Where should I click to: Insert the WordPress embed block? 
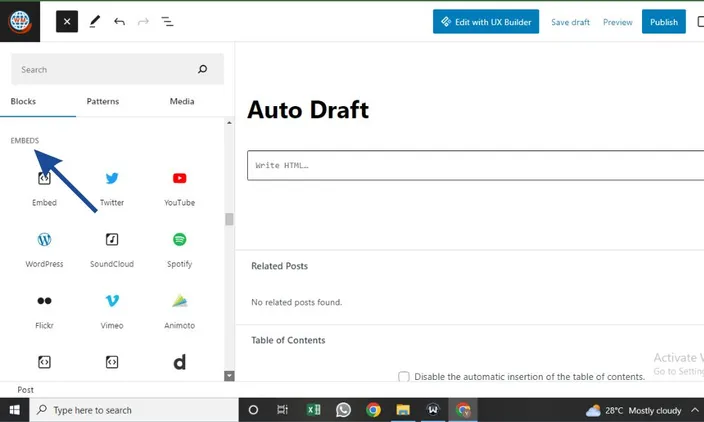click(x=44, y=249)
